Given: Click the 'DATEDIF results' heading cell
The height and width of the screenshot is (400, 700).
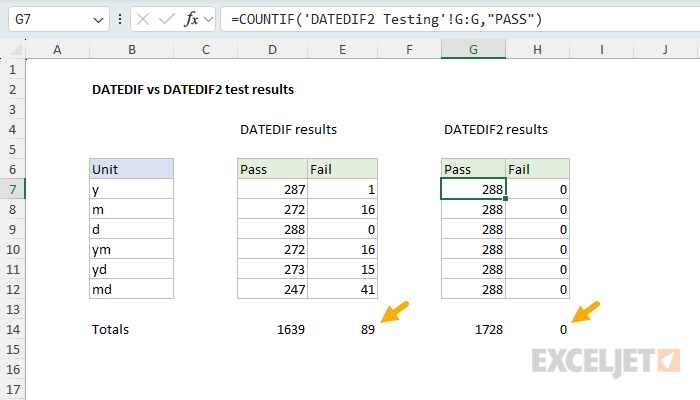Looking at the screenshot, I should pos(288,129).
